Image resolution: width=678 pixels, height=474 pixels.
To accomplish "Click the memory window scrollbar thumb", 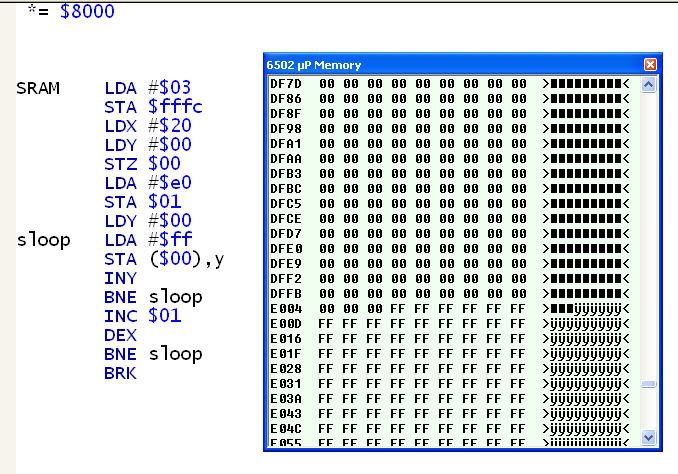I will [648, 384].
